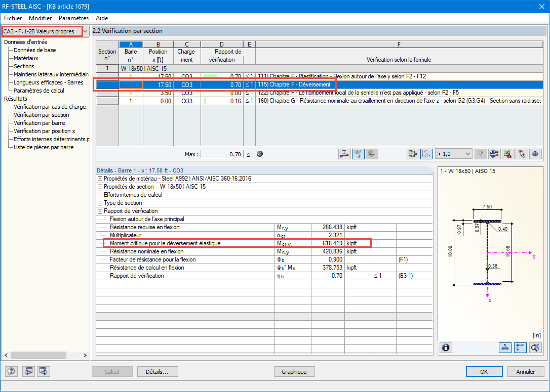
Task: Open the Aide menu
Action: pyautogui.click(x=102, y=18)
